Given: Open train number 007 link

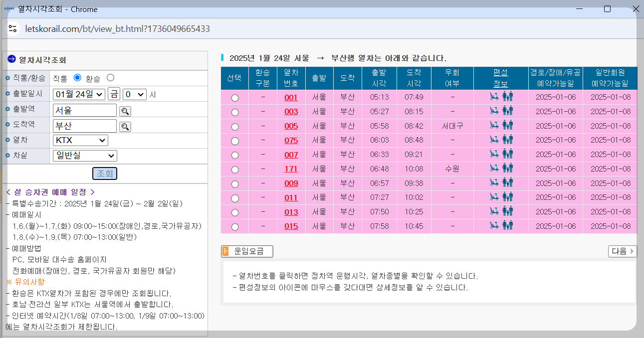Looking at the screenshot, I should (x=291, y=155).
